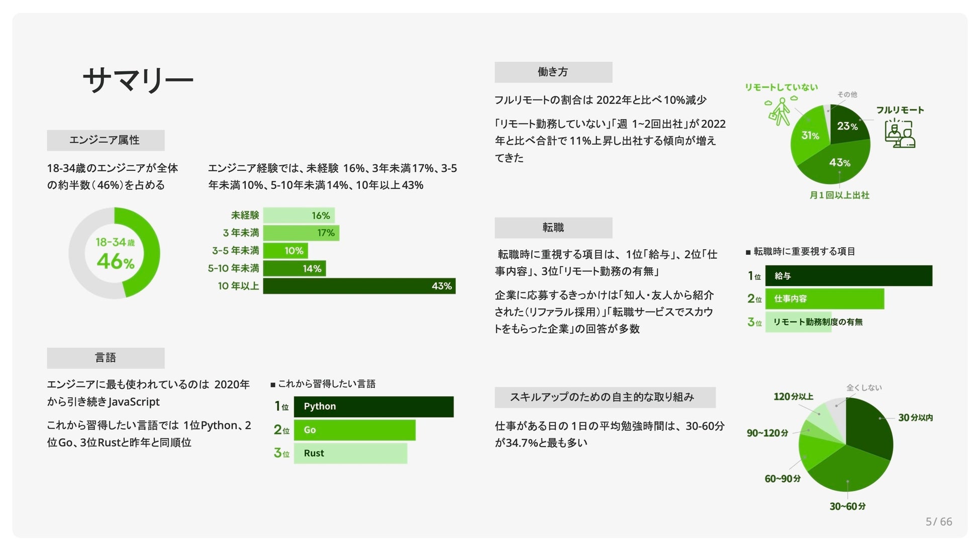Viewport: 980px width, 551px height.
Task: Click the 転職 section label
Action: point(553,228)
